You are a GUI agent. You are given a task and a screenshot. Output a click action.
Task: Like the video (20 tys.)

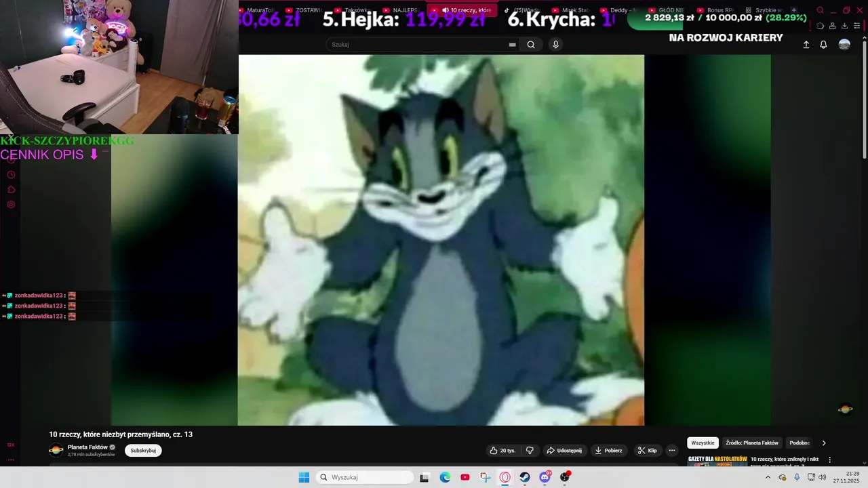(x=502, y=450)
